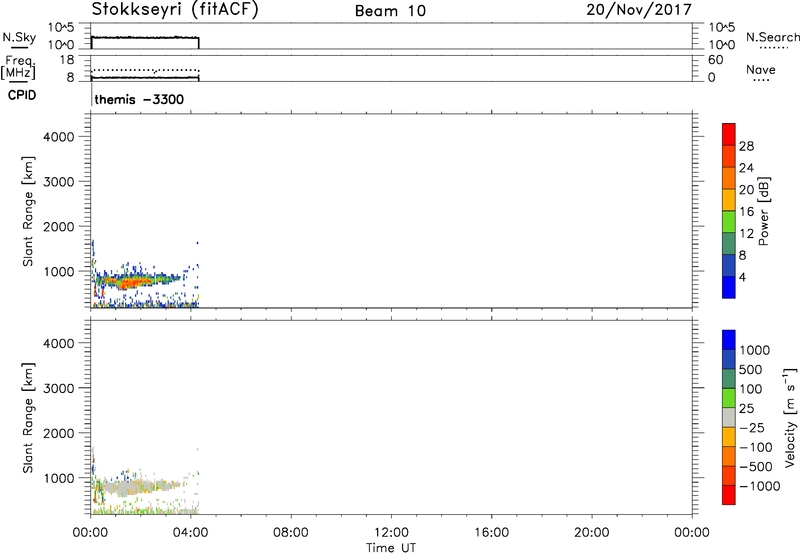Click the '500' label on the Velocity scale
The height and width of the screenshot is (554, 800).
coord(751,370)
